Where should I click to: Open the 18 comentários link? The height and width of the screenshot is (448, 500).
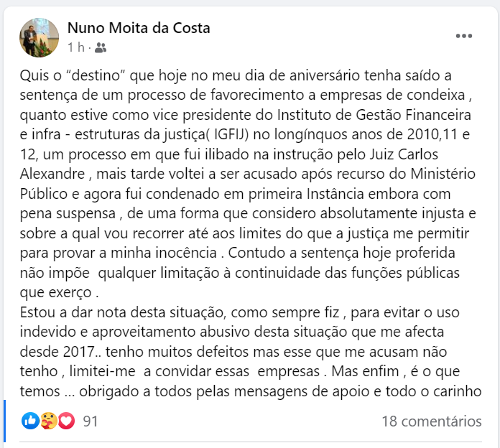tap(431, 421)
